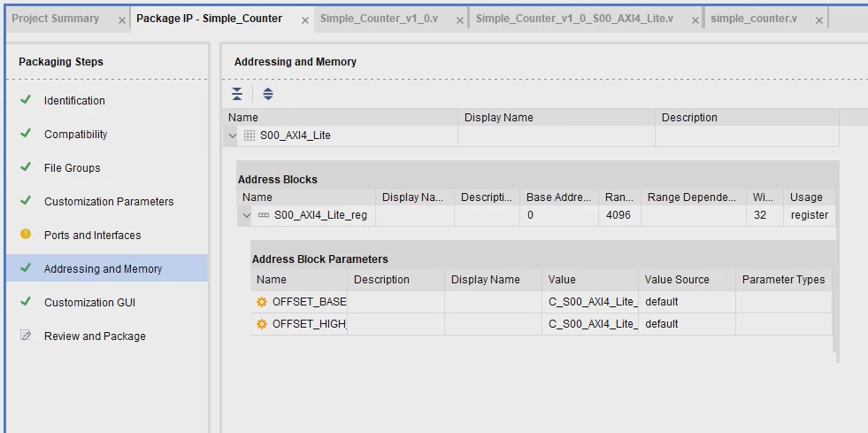Click the Review and Package edit icon
The width and height of the screenshot is (868, 433).
point(26,336)
